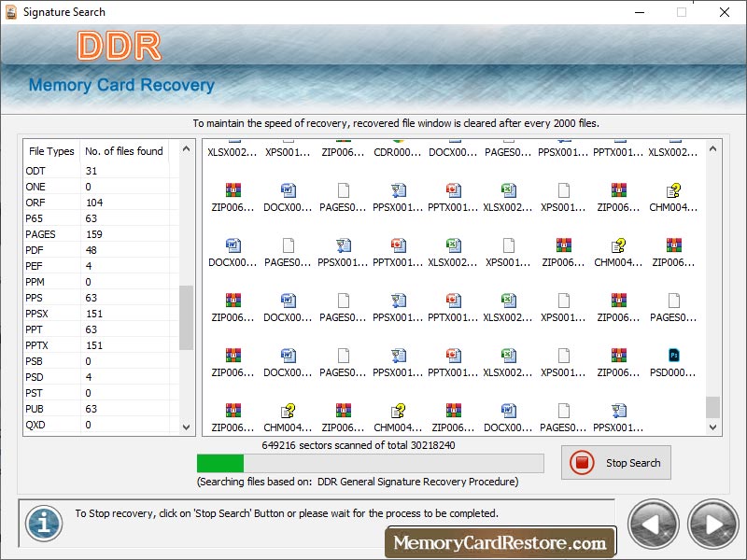
Task: Click file types list scroll up arrow
Action: point(186,149)
